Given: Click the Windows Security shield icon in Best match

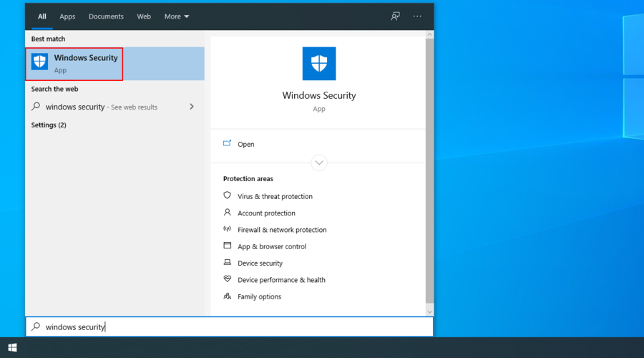Looking at the screenshot, I should point(40,62).
